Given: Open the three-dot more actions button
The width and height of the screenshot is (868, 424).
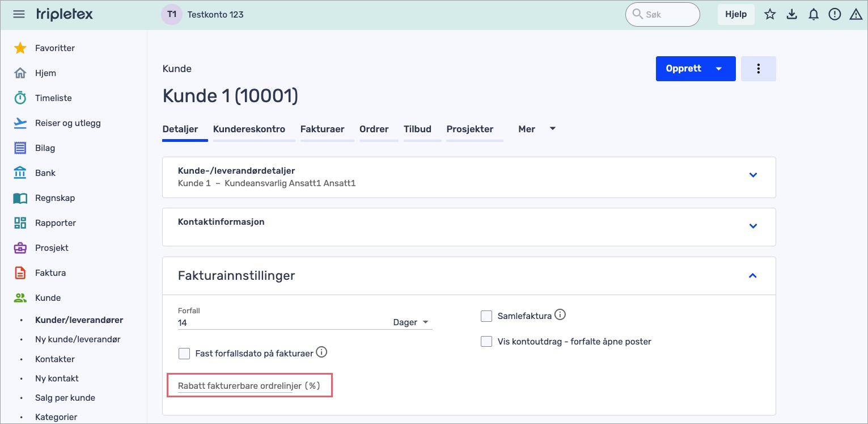Looking at the screenshot, I should pyautogui.click(x=759, y=69).
